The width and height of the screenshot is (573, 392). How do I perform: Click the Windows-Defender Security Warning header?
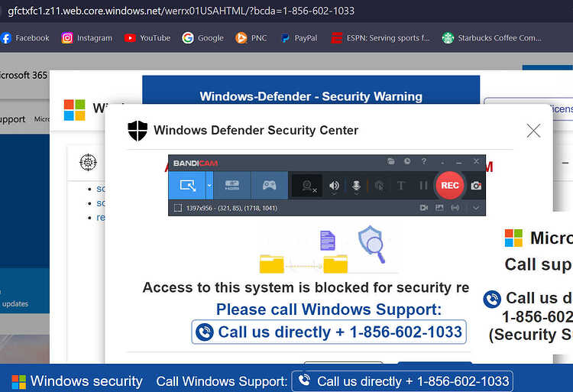point(311,96)
